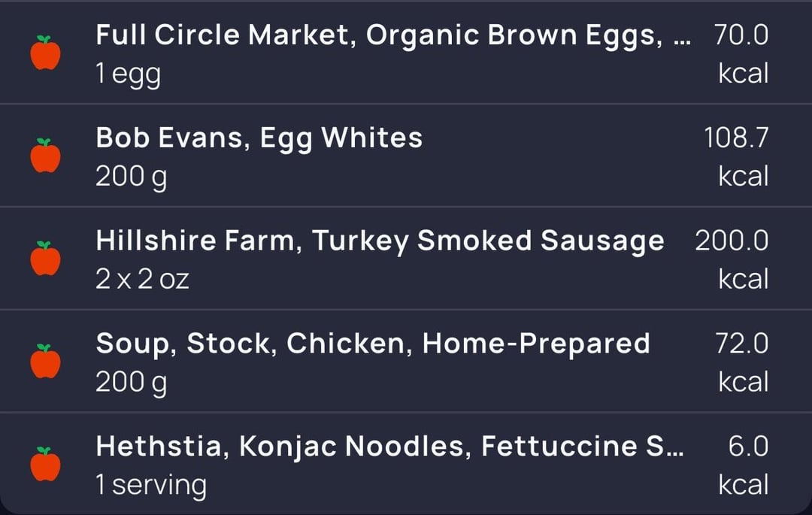Viewport: 812px width, 515px height.
Task: Open the Full Circle Market Organic Brown Eggs entry
Action: coord(406,53)
